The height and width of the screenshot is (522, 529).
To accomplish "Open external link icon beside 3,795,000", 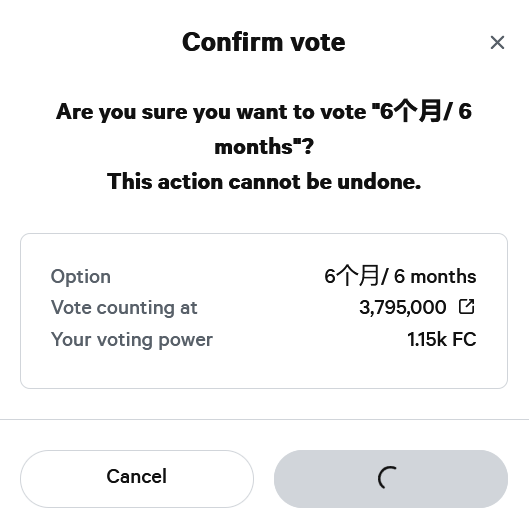I will pyautogui.click(x=467, y=306).
